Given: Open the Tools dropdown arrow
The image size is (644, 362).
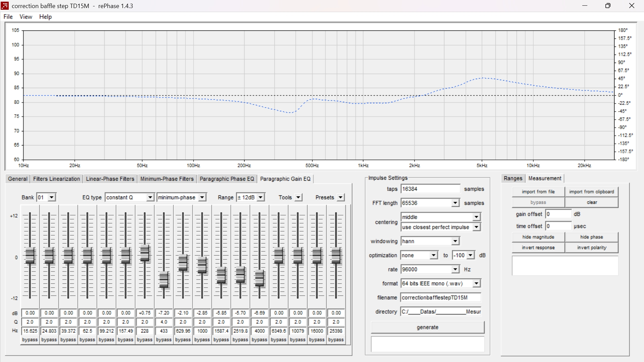Looking at the screenshot, I should point(298,197).
